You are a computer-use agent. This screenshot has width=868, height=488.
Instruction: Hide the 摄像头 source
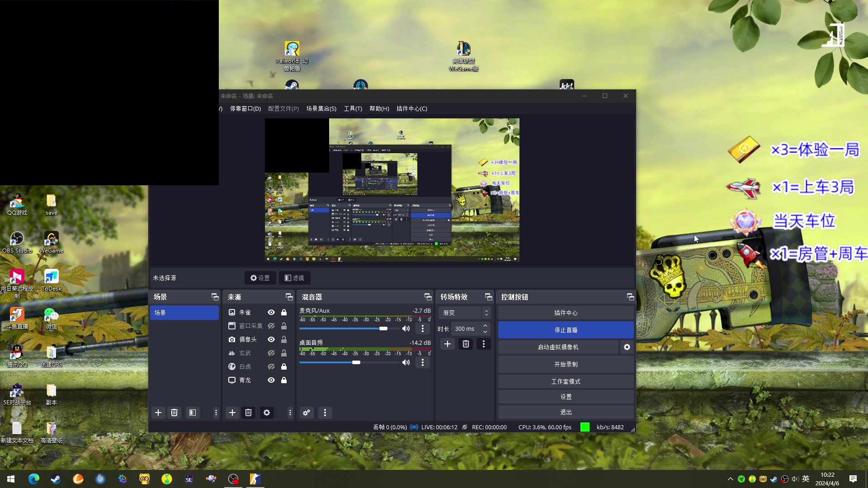[x=271, y=339]
